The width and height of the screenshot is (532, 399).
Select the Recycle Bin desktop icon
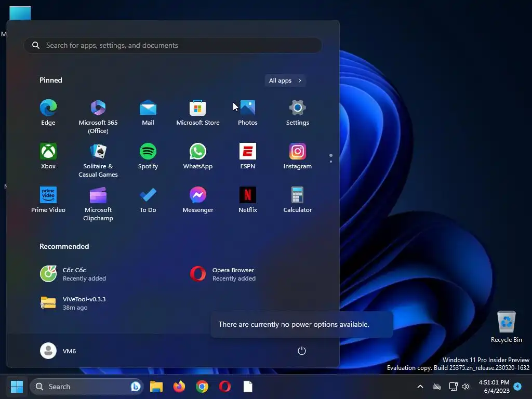click(x=506, y=327)
